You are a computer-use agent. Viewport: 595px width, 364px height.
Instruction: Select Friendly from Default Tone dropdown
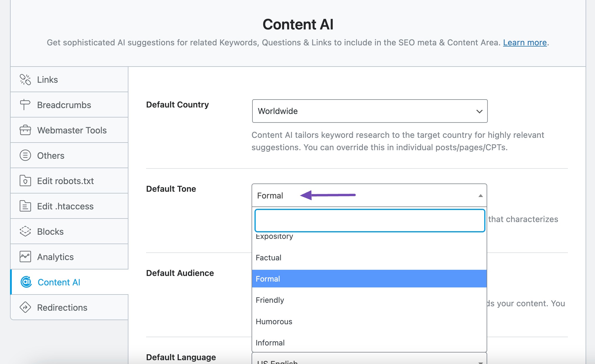coord(270,300)
